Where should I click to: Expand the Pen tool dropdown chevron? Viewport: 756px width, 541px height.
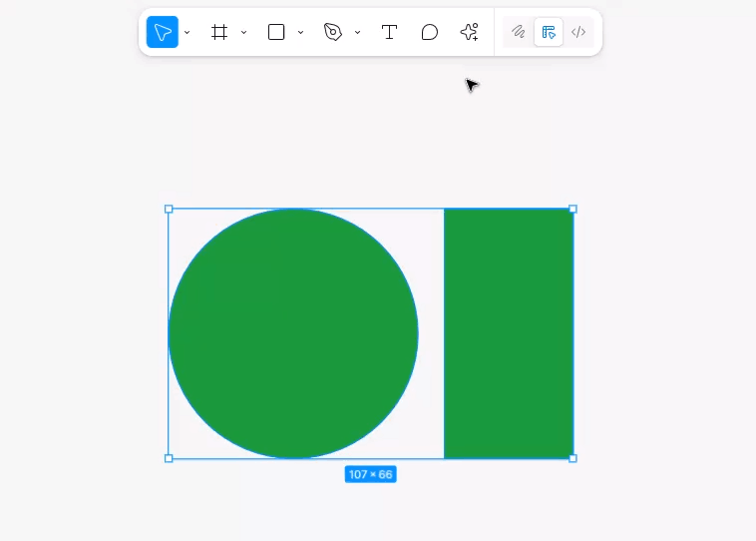(357, 32)
